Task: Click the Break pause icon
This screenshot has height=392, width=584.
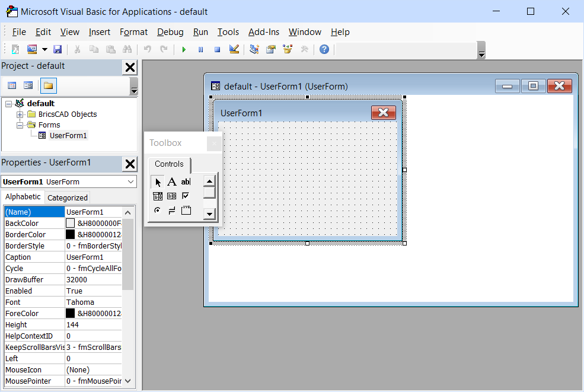Action: 201,50
